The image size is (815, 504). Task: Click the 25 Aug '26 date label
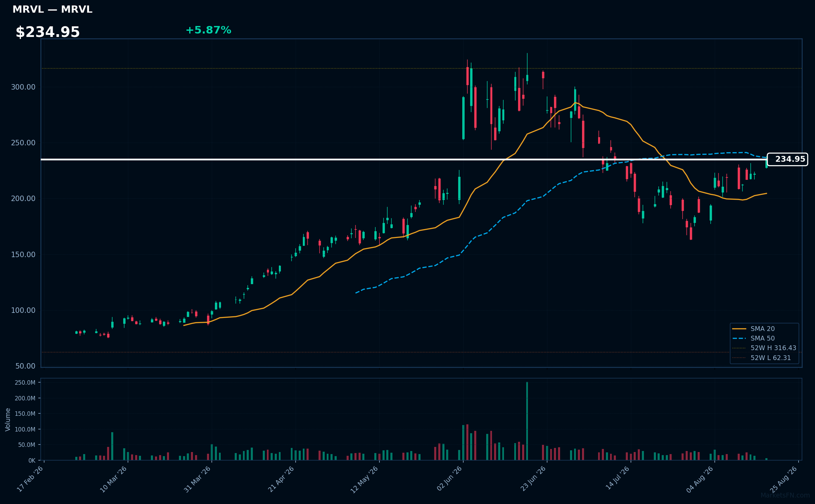pos(784,479)
